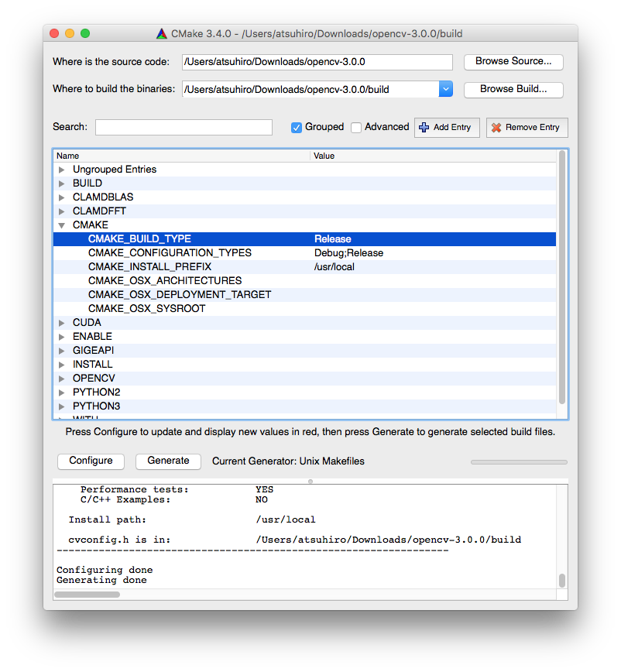The width and height of the screenshot is (621, 672).
Task: Toggle the Grouped checkbox
Action: pyautogui.click(x=296, y=127)
